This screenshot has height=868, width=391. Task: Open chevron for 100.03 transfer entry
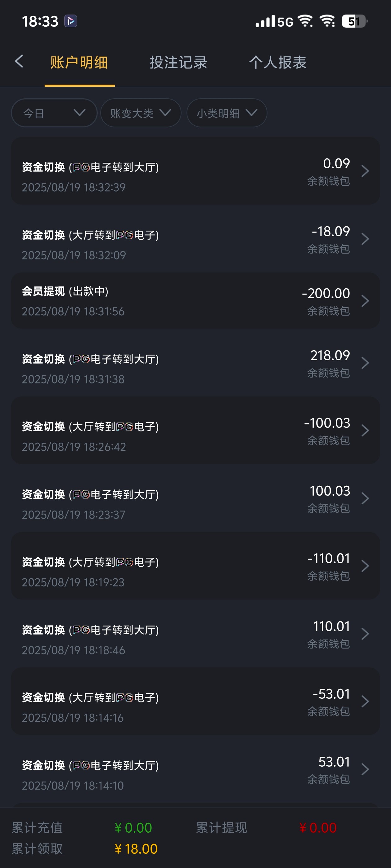(365, 498)
